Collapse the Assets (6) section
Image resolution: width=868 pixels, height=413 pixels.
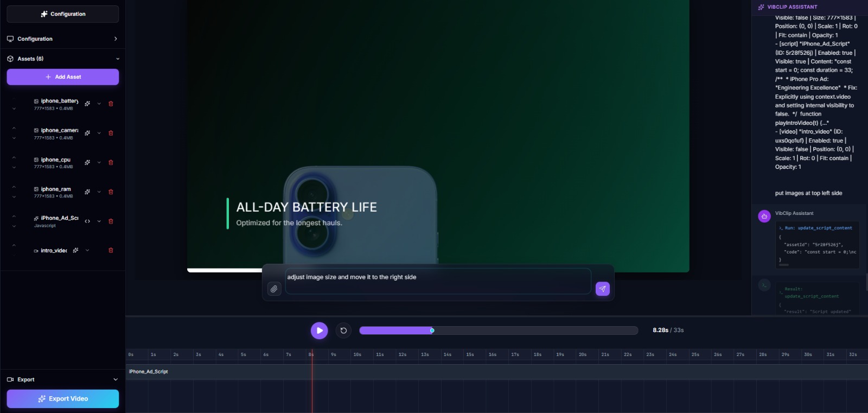pos(118,59)
